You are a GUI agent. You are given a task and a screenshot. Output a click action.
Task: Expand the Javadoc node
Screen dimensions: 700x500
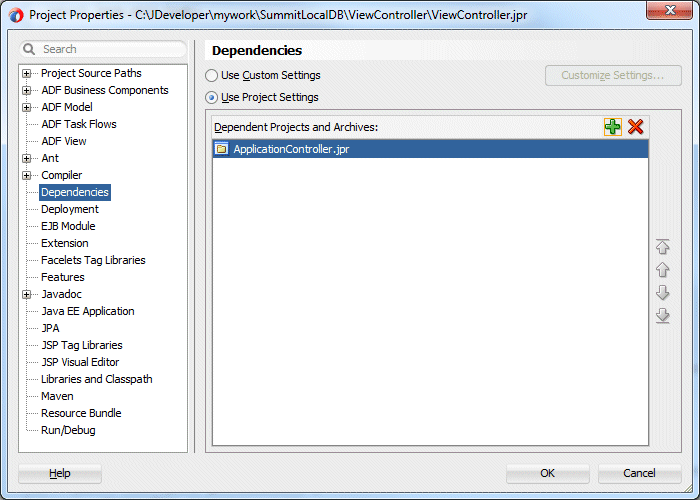pyautogui.click(x=27, y=294)
